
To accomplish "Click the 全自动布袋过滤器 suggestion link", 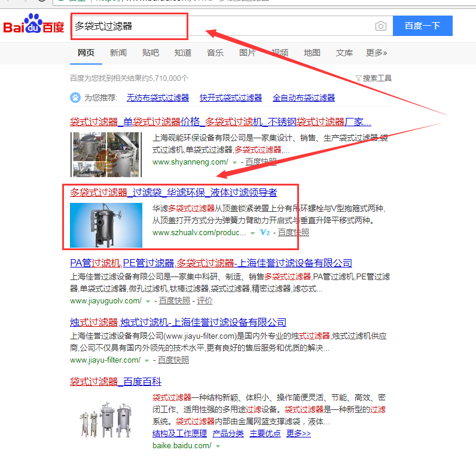I will 303,98.
